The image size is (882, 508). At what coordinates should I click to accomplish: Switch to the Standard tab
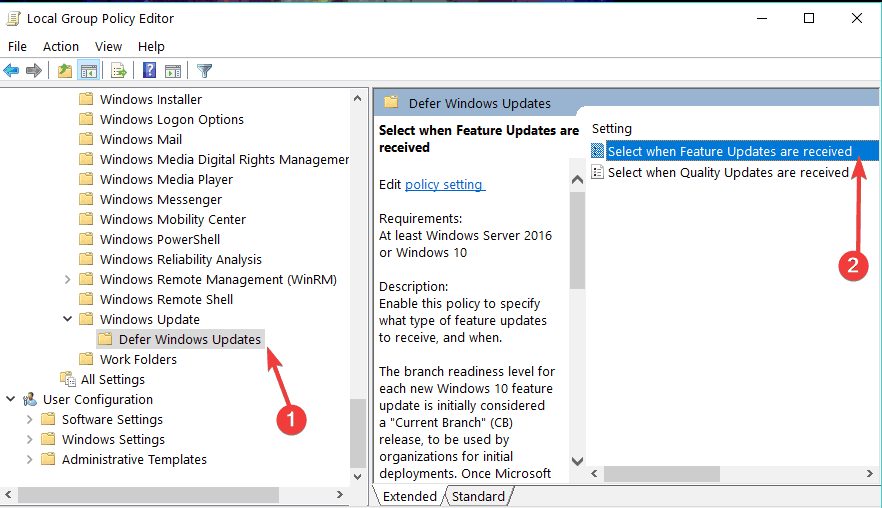click(x=478, y=496)
